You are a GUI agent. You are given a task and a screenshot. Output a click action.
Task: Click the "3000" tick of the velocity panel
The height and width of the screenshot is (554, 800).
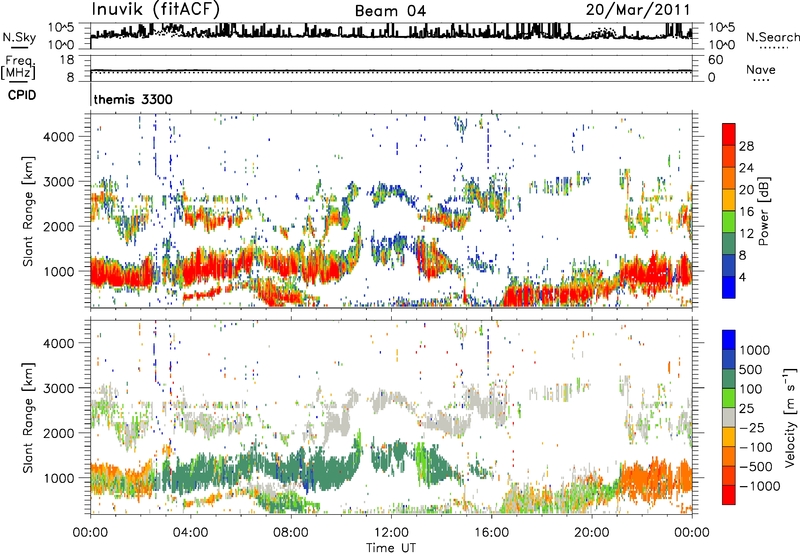coord(59,388)
